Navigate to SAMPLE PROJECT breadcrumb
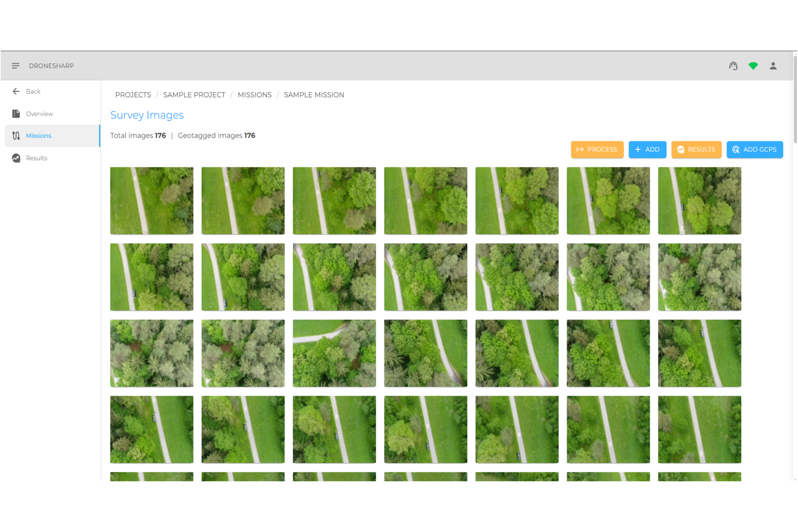Image resolution: width=798 pixels, height=532 pixels. [x=194, y=95]
